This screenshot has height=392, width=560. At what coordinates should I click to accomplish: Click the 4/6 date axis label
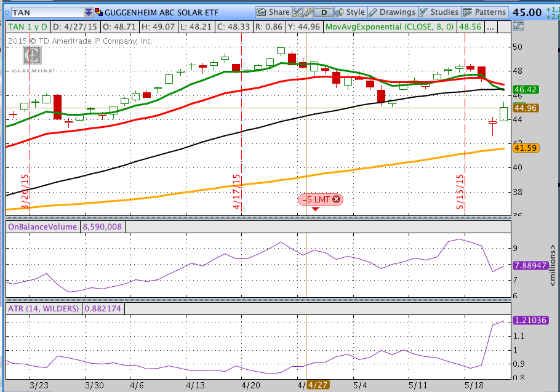tap(137, 386)
